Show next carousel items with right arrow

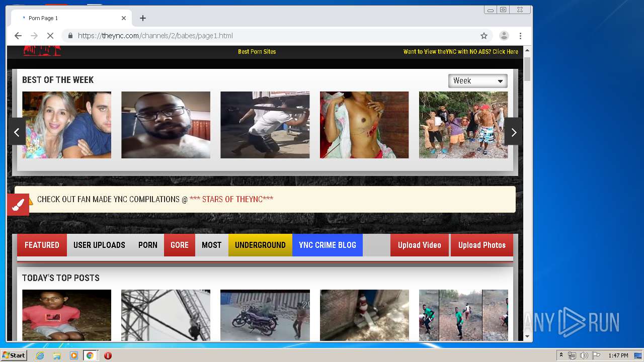513,132
